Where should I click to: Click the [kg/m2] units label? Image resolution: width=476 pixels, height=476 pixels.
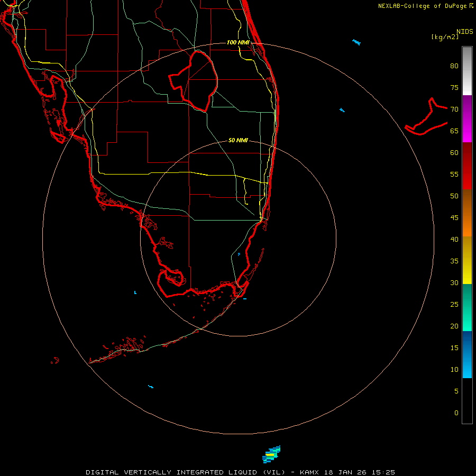[x=445, y=37]
